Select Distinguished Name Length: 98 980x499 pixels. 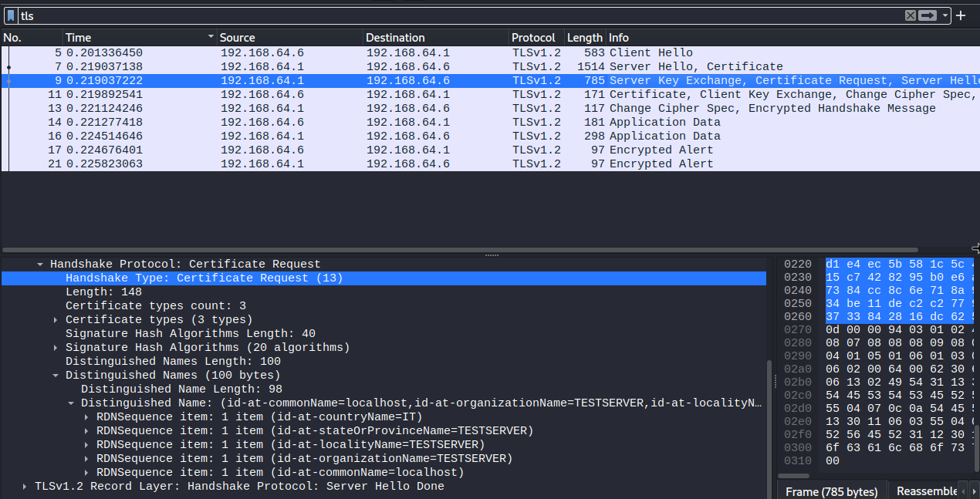384,389
